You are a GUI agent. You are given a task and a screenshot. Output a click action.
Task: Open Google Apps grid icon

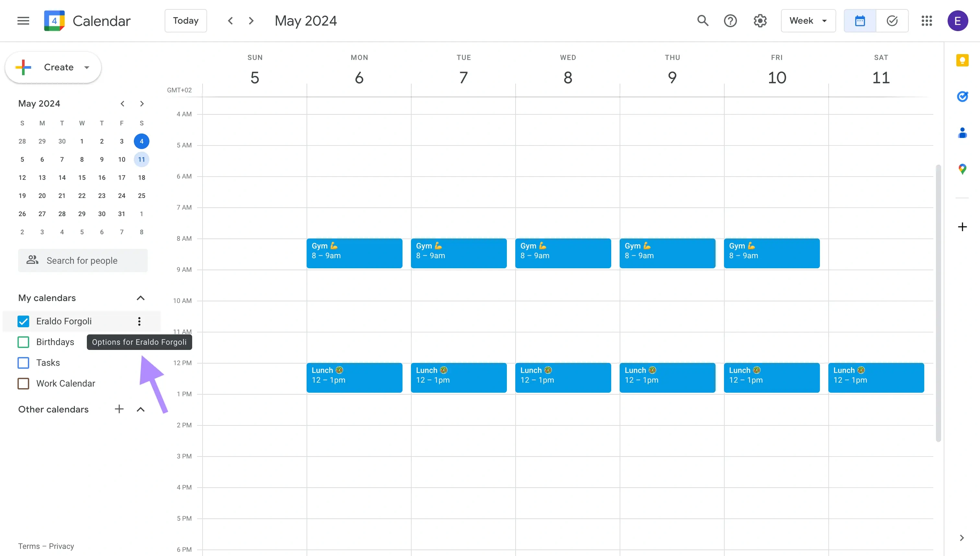(x=927, y=20)
